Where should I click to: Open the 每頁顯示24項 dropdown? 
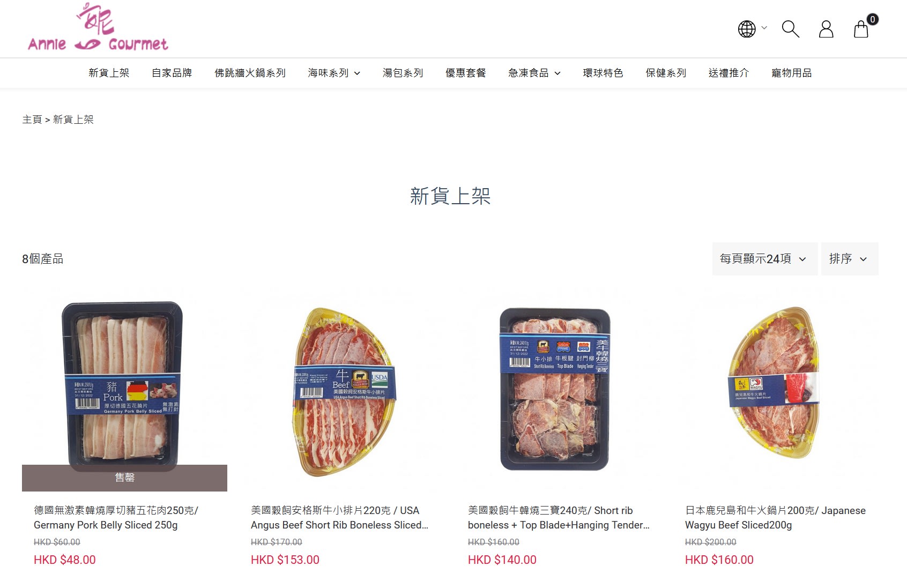[x=764, y=259]
